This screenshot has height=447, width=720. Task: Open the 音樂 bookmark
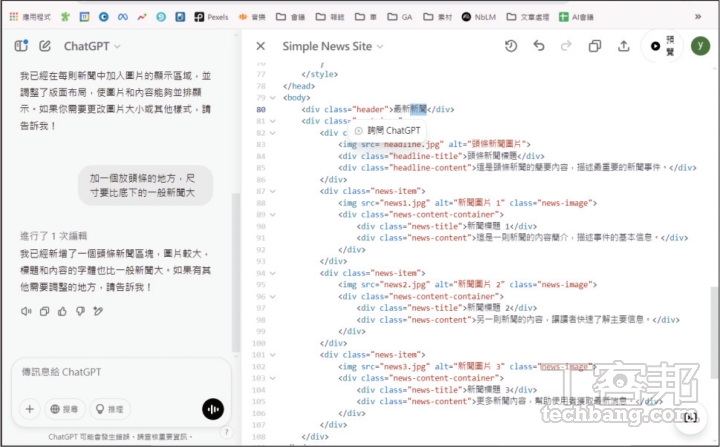pos(252,17)
